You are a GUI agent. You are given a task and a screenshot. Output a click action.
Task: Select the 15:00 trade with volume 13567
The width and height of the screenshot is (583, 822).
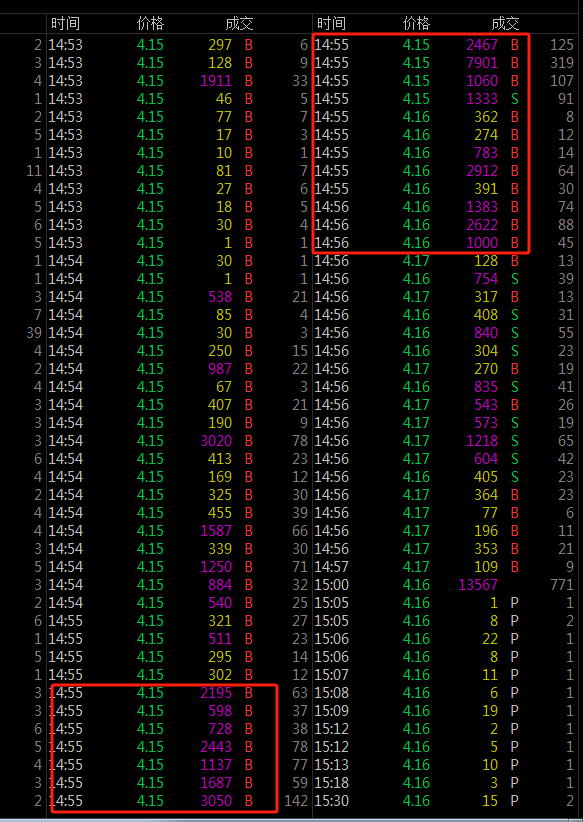point(445,585)
